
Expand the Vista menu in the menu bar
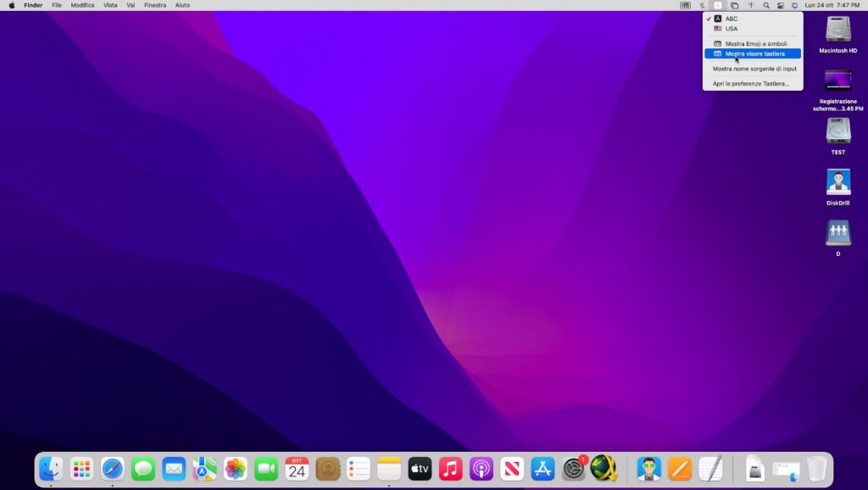pyautogui.click(x=110, y=5)
